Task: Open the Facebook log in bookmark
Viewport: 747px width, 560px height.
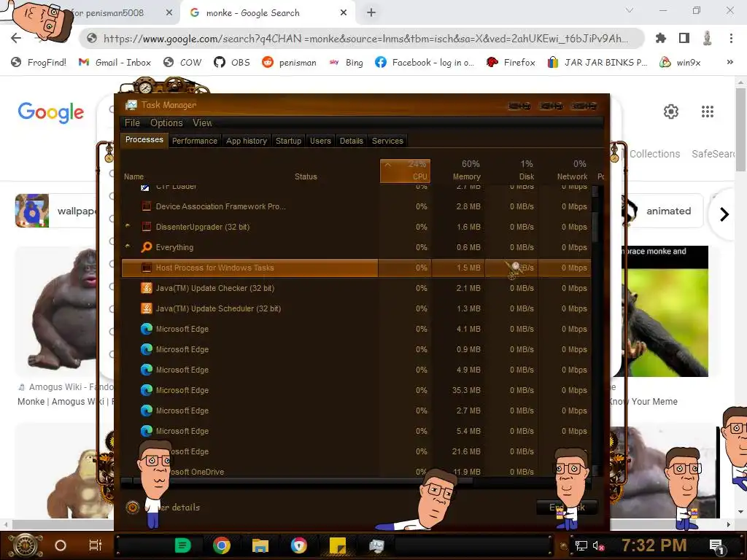Action: [x=425, y=63]
